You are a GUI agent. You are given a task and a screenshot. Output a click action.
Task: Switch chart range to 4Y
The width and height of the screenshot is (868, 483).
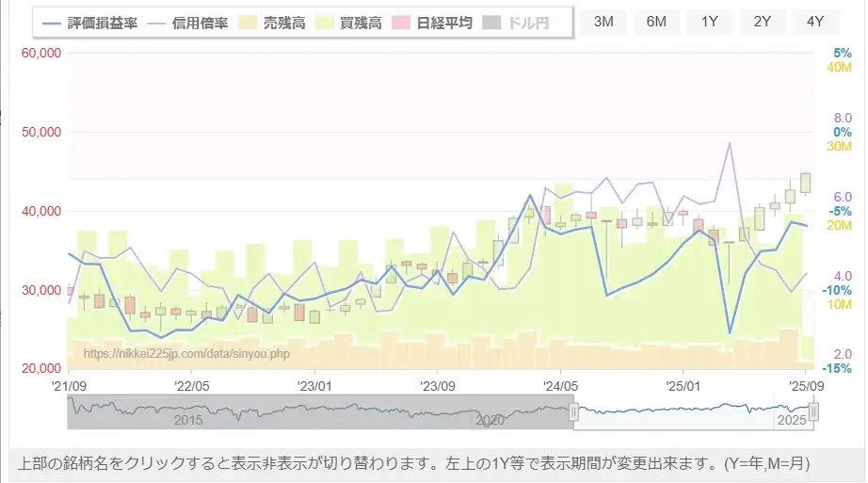click(x=815, y=22)
